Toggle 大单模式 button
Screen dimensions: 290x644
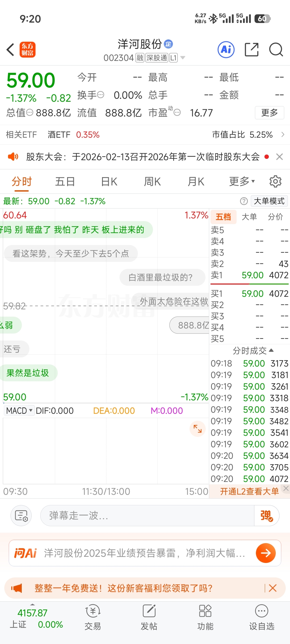pyautogui.click(x=269, y=201)
